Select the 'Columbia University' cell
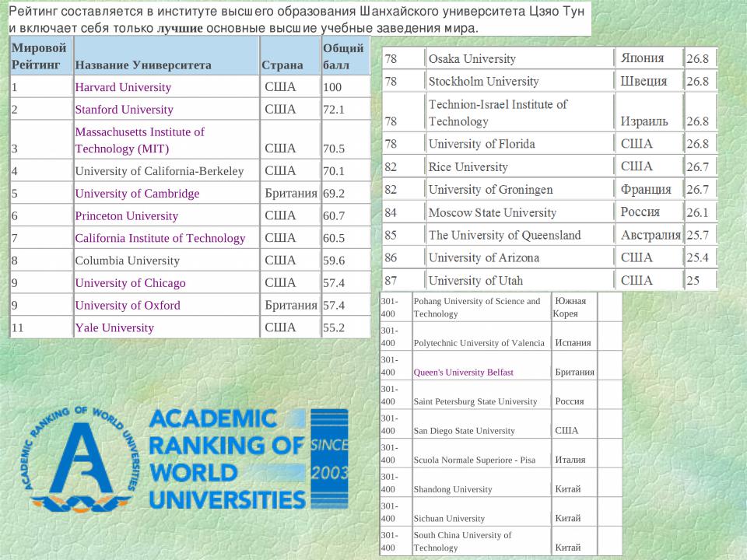This screenshot has width=747, height=560. click(x=167, y=261)
